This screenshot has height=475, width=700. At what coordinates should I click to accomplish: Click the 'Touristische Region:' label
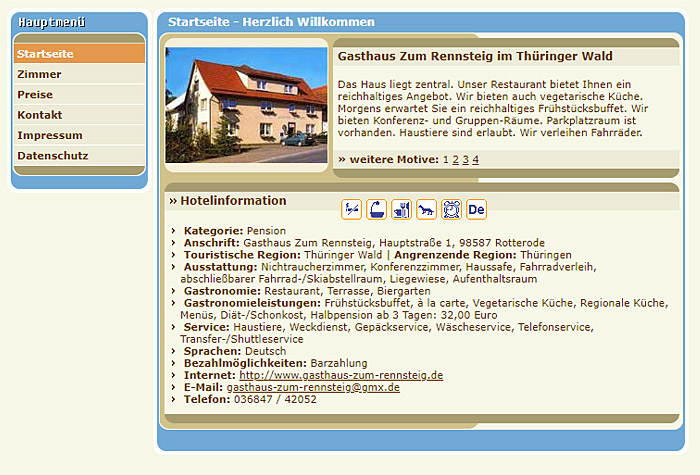242,255
